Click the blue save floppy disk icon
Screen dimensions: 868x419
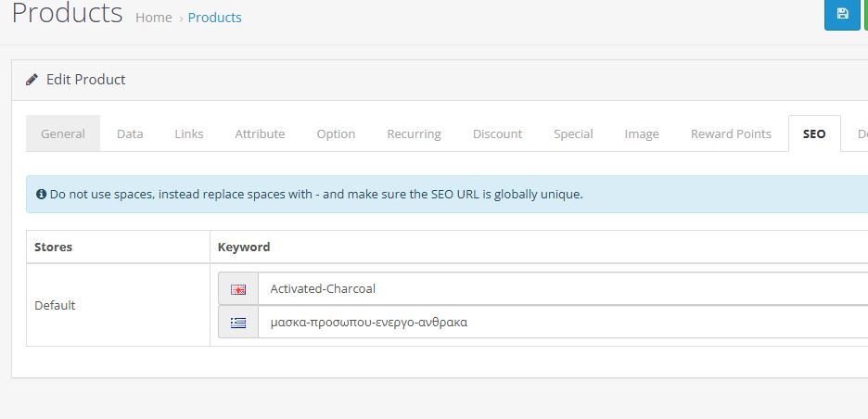pos(843,14)
